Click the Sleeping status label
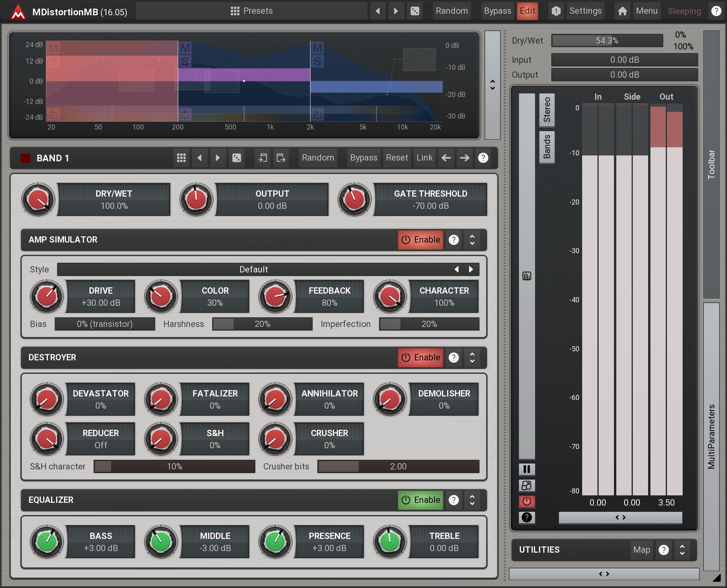 click(684, 11)
